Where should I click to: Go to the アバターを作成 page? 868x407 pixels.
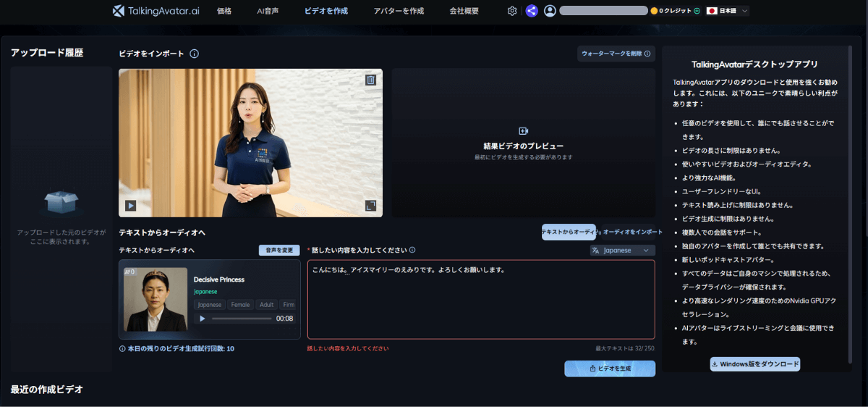tap(399, 11)
